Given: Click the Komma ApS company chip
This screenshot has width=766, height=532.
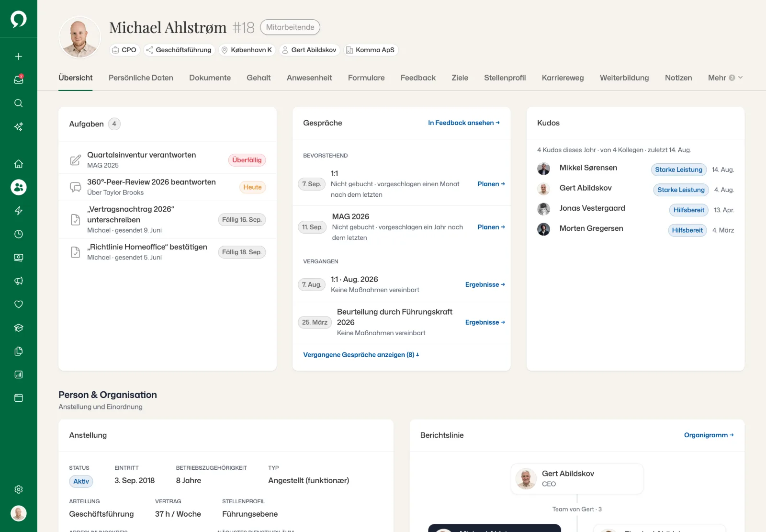Looking at the screenshot, I should click(x=371, y=50).
